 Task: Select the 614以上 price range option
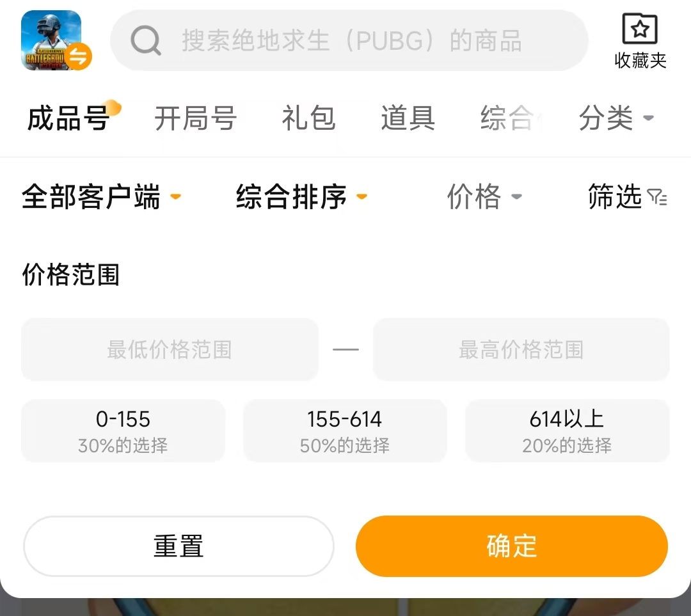coord(567,431)
